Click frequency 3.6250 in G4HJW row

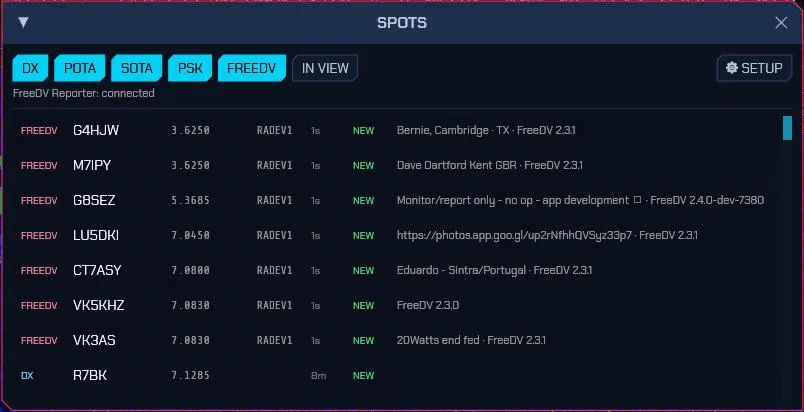[190, 130]
